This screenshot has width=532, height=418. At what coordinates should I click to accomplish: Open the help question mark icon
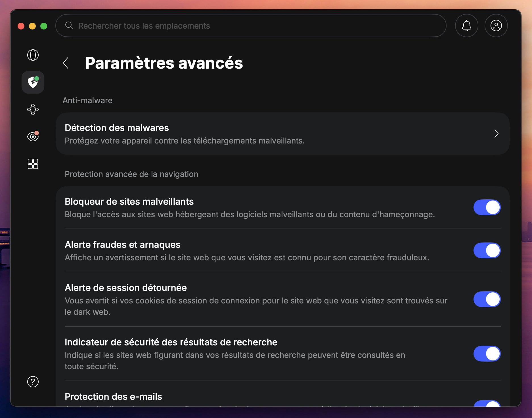pos(33,382)
